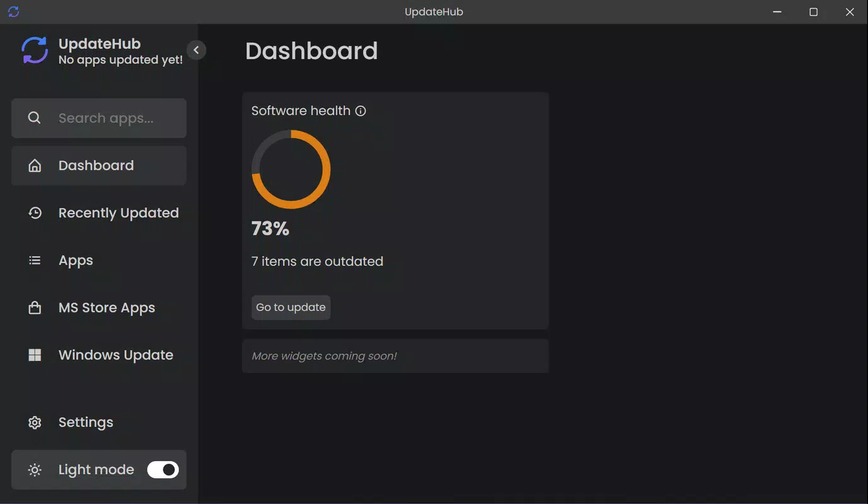868x504 pixels.
Task: Open the Recently Updated page
Action: 99,213
